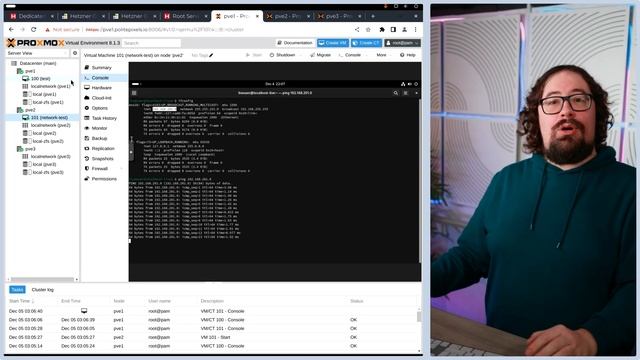Viewport: 640px width, 360px height.
Task: Click the Not secure warning icon
Action: point(47,30)
